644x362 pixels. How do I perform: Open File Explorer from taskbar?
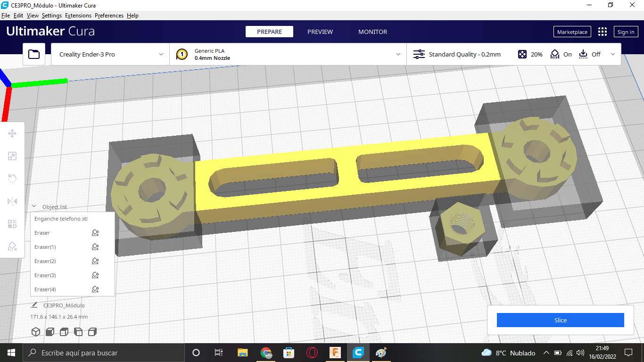click(242, 353)
